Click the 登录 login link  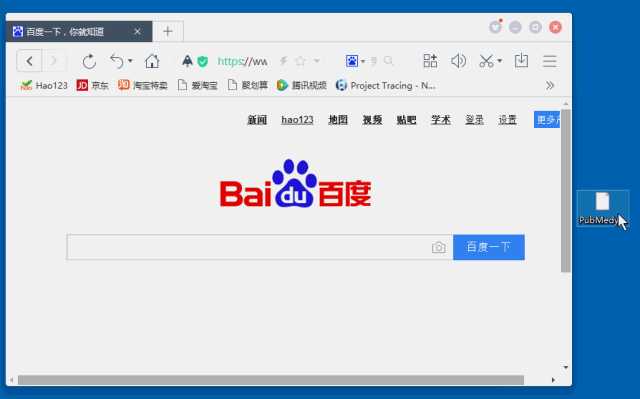[474, 120]
